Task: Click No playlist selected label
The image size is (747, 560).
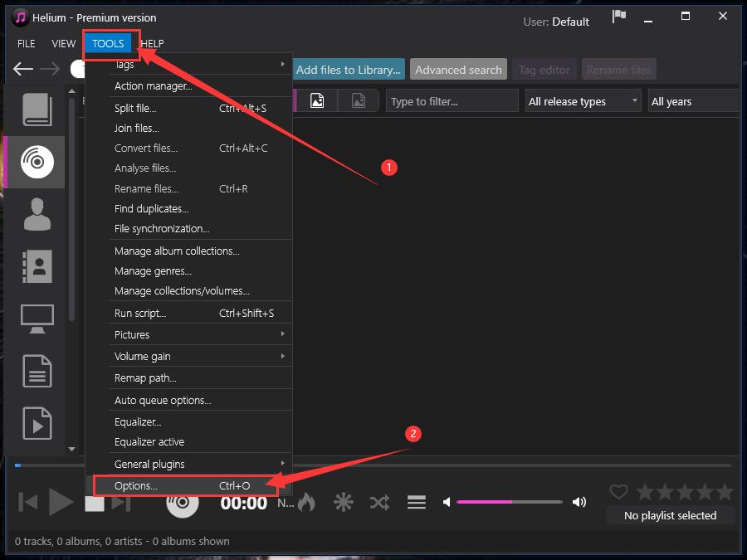Action: click(670, 515)
